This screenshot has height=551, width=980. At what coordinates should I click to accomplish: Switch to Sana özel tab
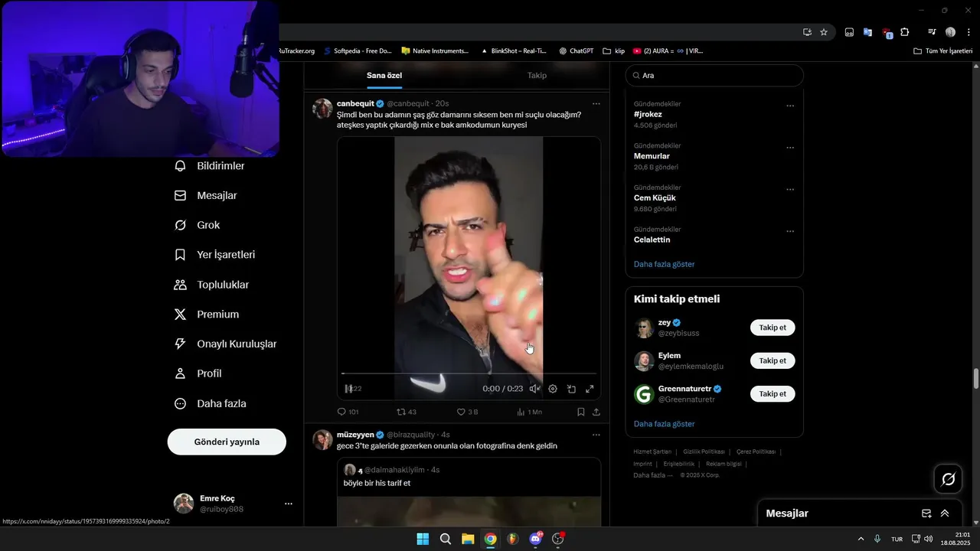pyautogui.click(x=384, y=76)
